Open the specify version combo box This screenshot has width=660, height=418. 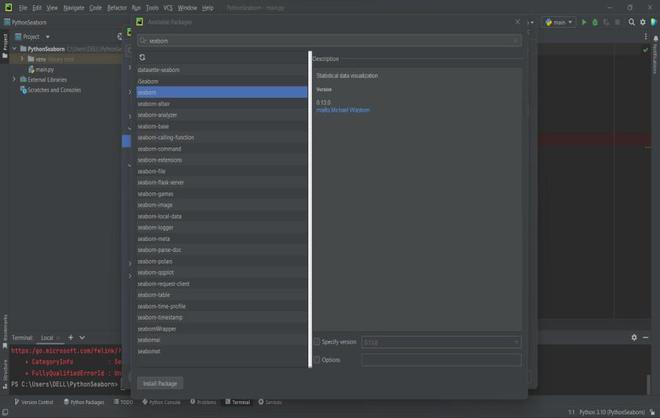click(x=441, y=342)
